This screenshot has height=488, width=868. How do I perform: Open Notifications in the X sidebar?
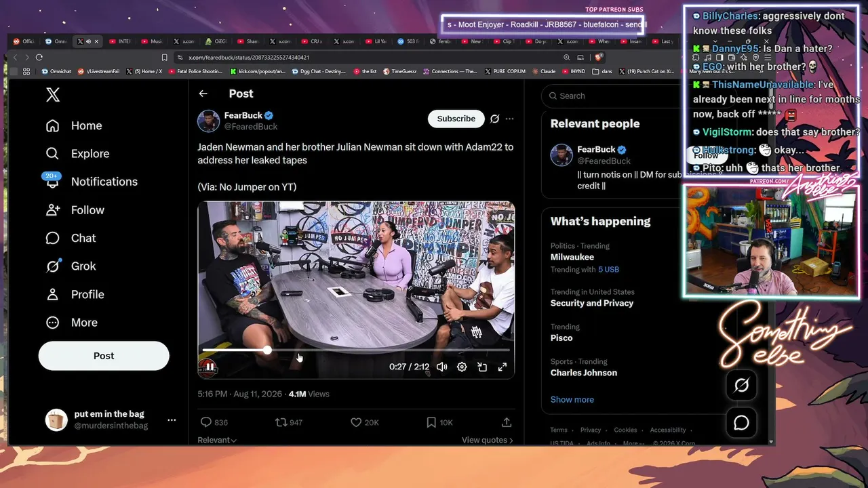(92, 182)
